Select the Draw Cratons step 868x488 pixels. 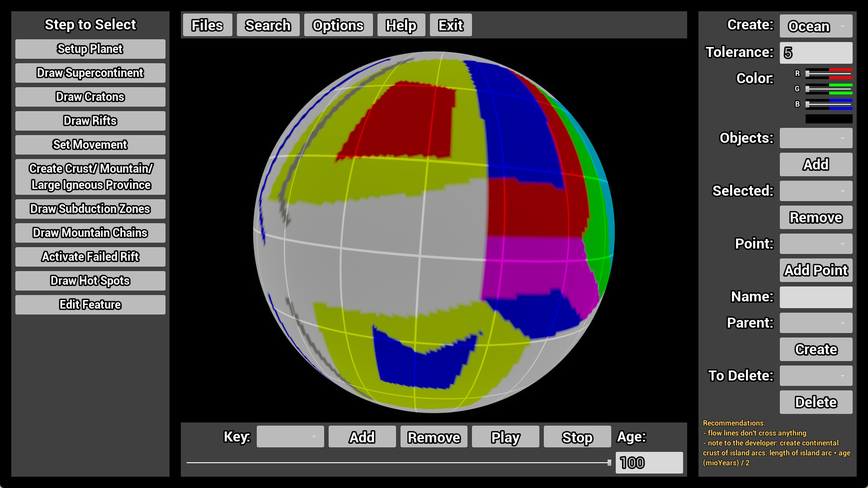click(90, 97)
